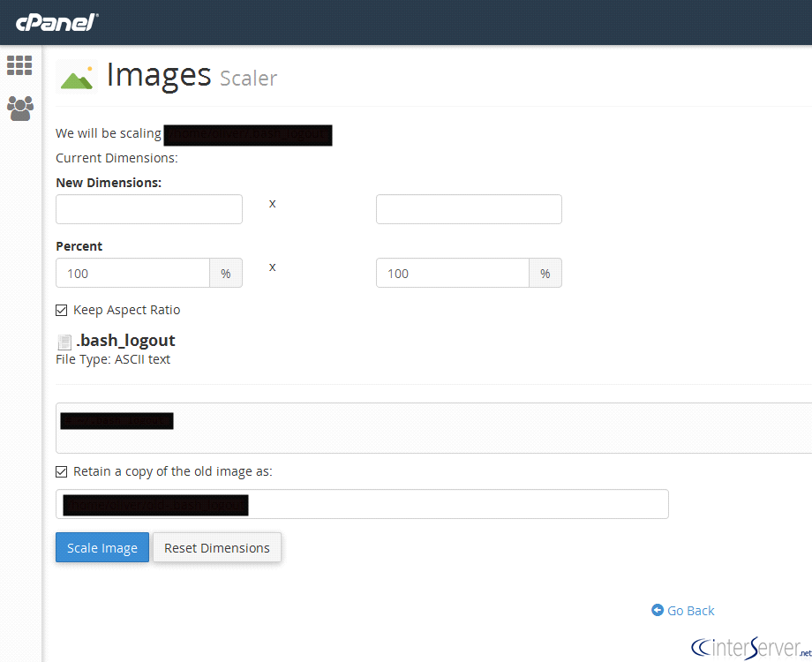Click the Current Dimensions label
The image size is (812, 662).
[x=117, y=158]
